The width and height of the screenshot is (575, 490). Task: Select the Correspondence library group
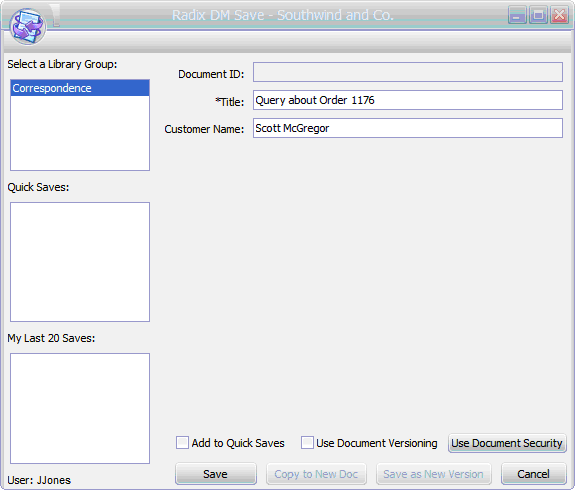(80, 88)
